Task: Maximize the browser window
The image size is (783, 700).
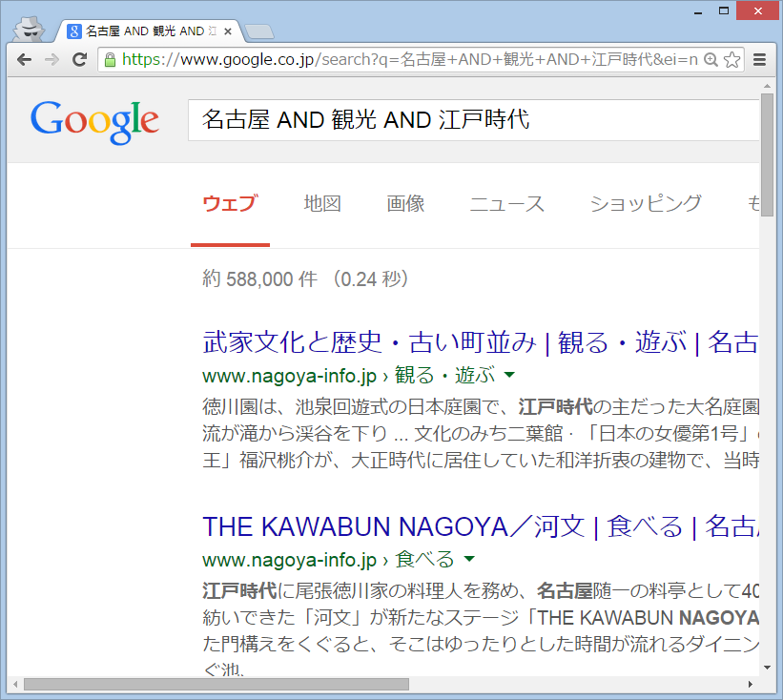Action: click(x=724, y=10)
